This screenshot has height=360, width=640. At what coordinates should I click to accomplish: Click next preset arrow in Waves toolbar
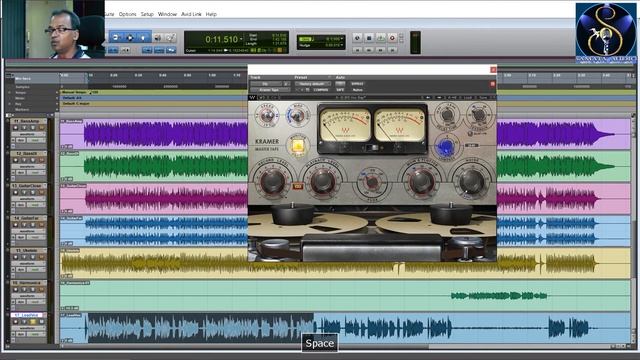[438, 98]
